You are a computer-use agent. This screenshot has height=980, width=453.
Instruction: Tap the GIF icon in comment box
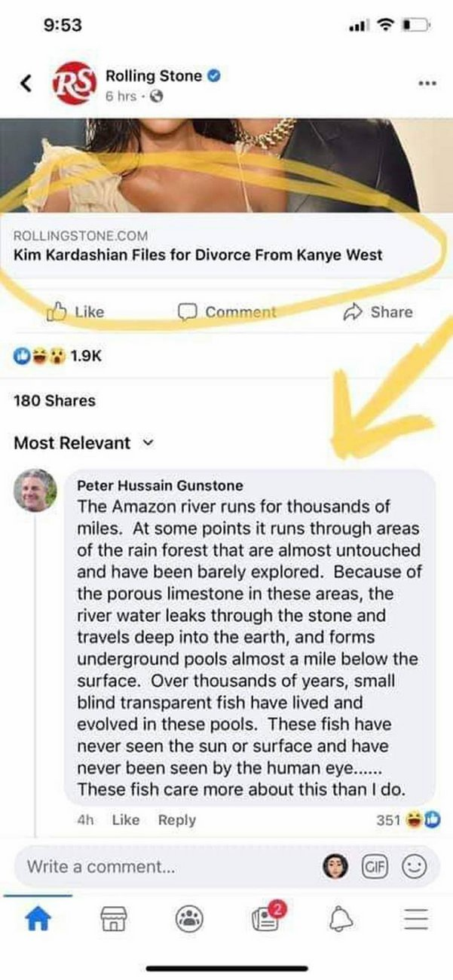pyautogui.click(x=378, y=866)
